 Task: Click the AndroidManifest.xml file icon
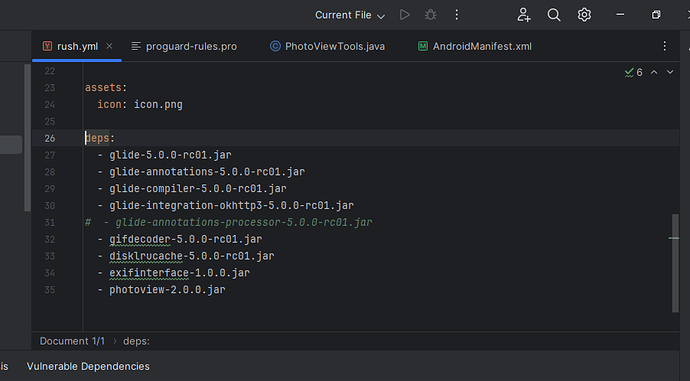(x=422, y=46)
